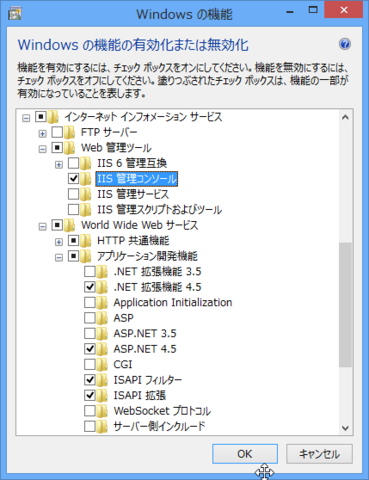Expand the IIS 6 管理互換 node
The height and width of the screenshot is (480, 369).
pyautogui.click(x=59, y=165)
